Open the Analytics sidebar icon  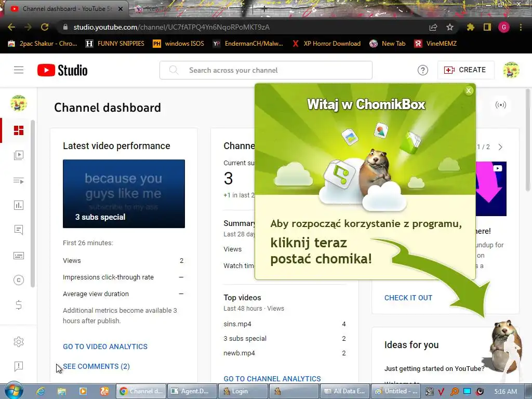point(19,205)
